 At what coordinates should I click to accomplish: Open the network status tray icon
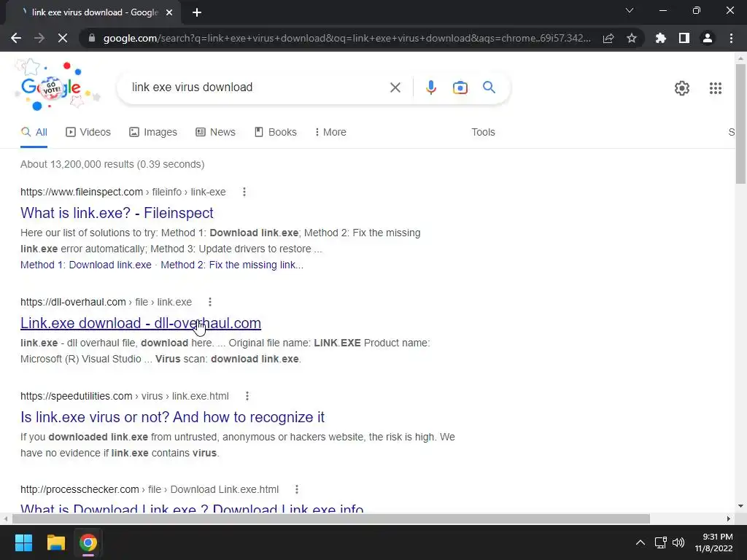tap(660, 542)
